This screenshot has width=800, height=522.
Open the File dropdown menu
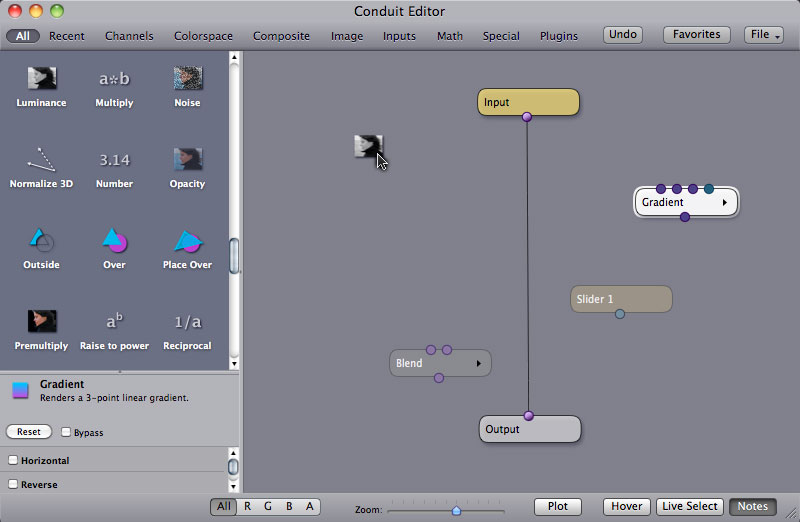click(x=764, y=35)
